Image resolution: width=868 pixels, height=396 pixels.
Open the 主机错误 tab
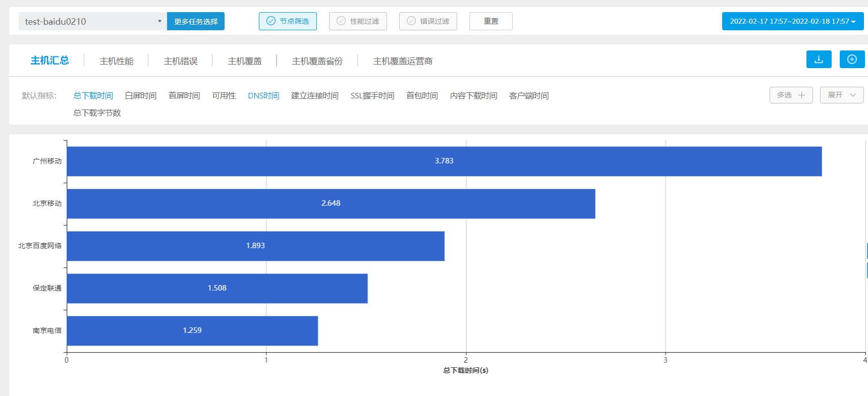click(x=181, y=61)
